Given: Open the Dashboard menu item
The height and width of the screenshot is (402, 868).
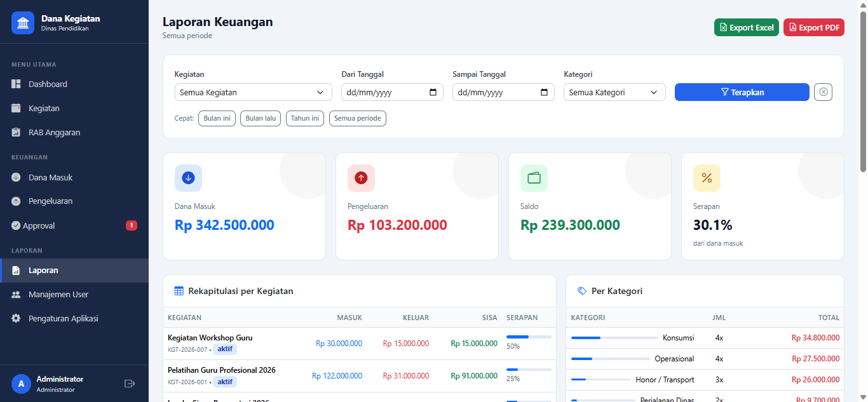Looking at the screenshot, I should (74, 84).
